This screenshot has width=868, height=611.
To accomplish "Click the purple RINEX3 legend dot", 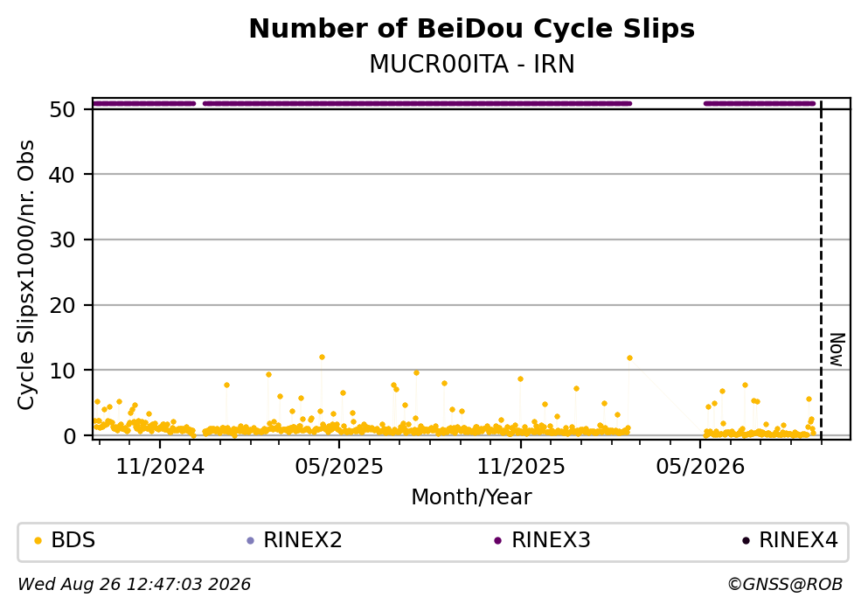I will [x=497, y=541].
